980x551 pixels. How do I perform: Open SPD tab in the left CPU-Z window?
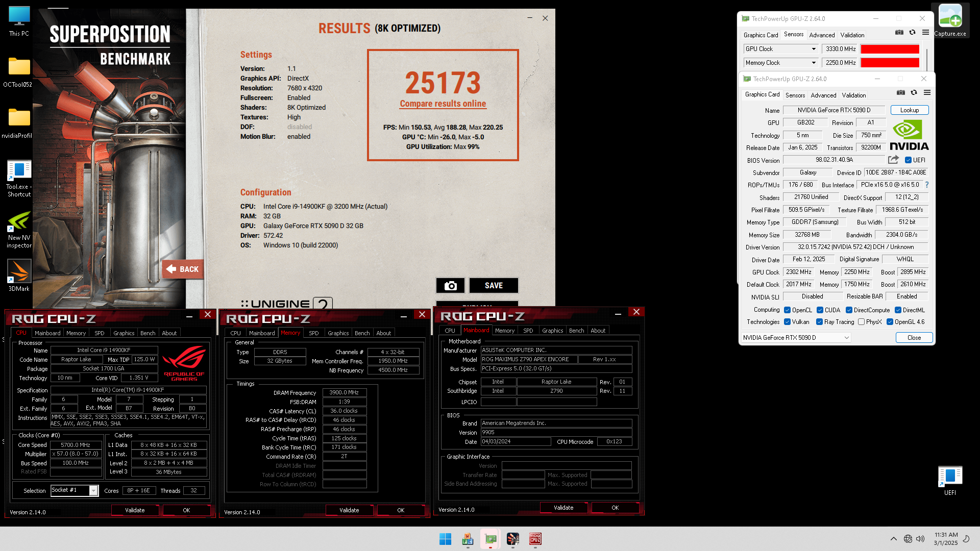pyautogui.click(x=99, y=333)
